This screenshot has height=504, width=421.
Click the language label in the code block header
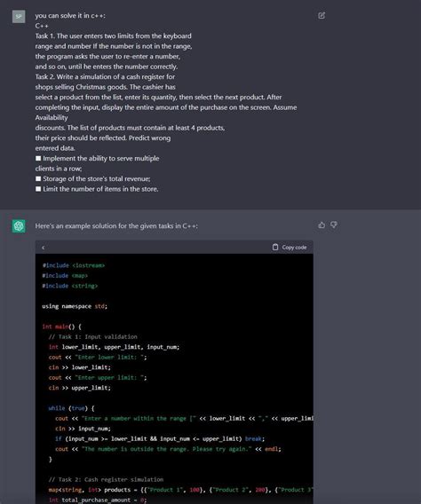click(44, 248)
